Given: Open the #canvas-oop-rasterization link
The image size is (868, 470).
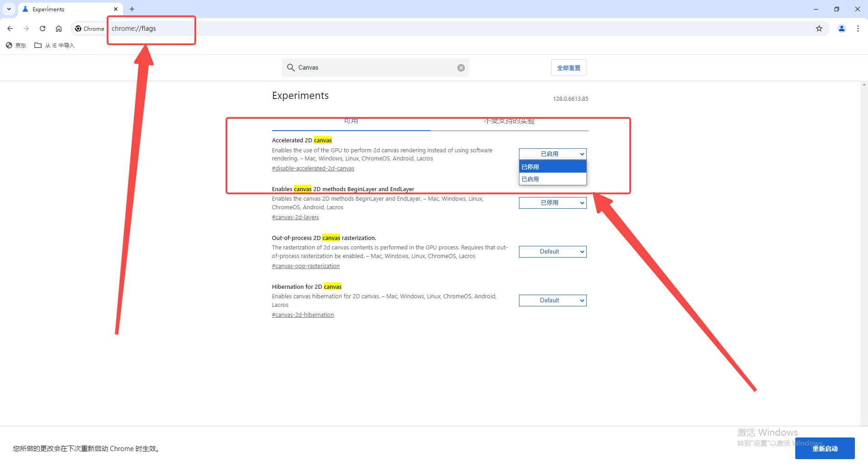Looking at the screenshot, I should (x=306, y=266).
